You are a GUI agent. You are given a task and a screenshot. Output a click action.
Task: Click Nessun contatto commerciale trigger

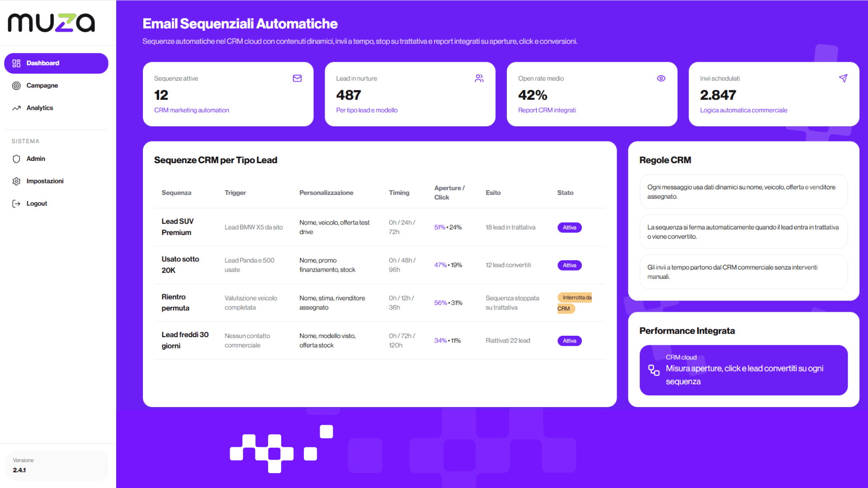(247, 341)
